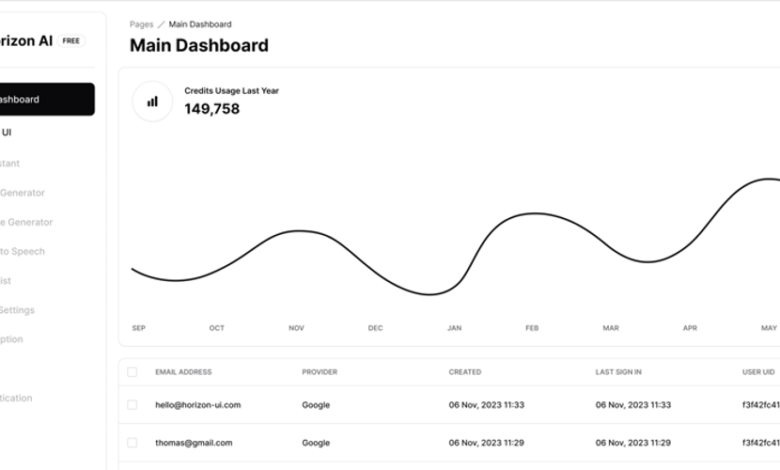Screen dimensions: 780x470
Task: Click the Credits Usage Last Year label
Action: [x=231, y=91]
